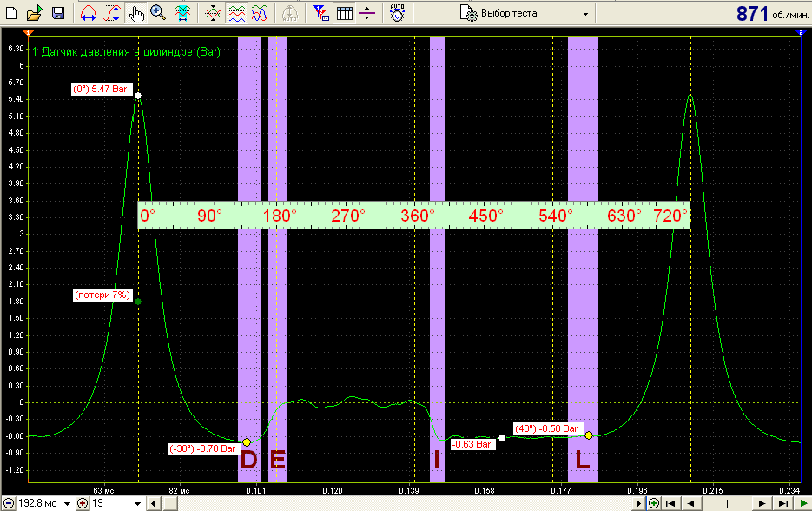Open the 19 value dropdown

[x=137, y=504]
